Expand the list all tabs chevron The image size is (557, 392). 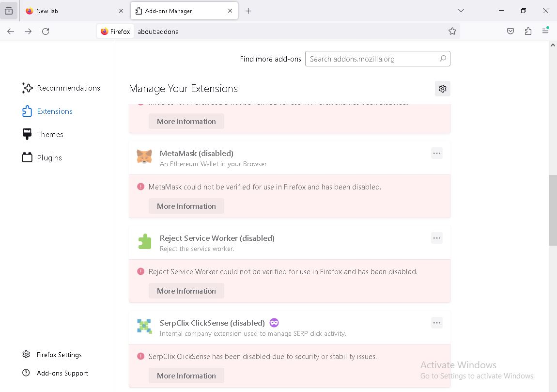(461, 11)
